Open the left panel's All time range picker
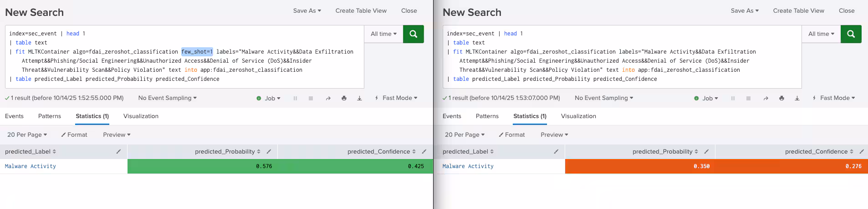Viewport: 868px width, 209px height. coord(383,34)
